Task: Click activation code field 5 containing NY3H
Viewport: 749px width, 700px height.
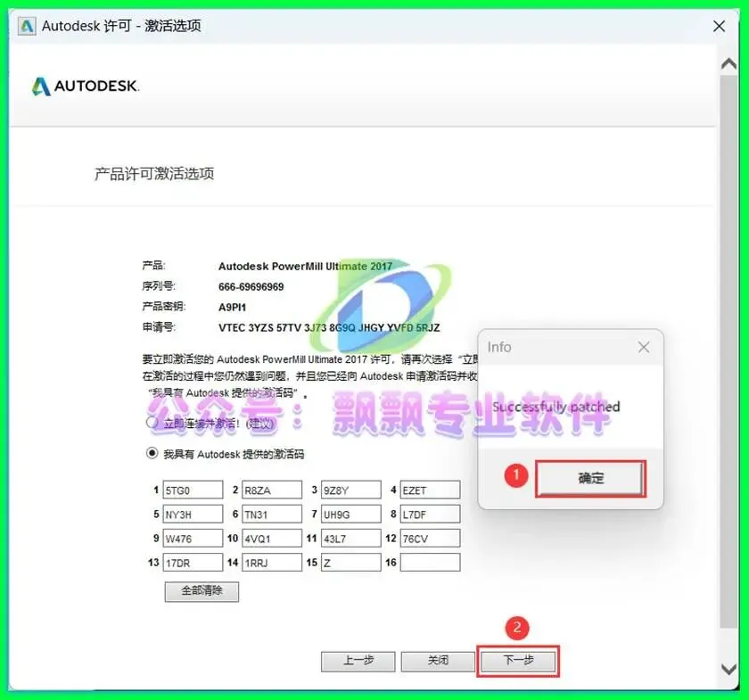Action: click(193, 515)
